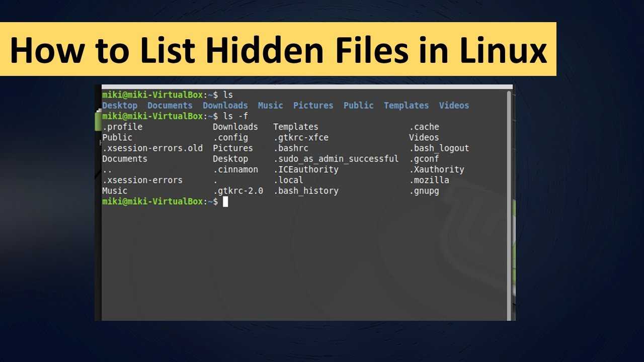Click the white Music entry in ls -f listing
The height and width of the screenshot is (362, 644).
[x=115, y=191]
